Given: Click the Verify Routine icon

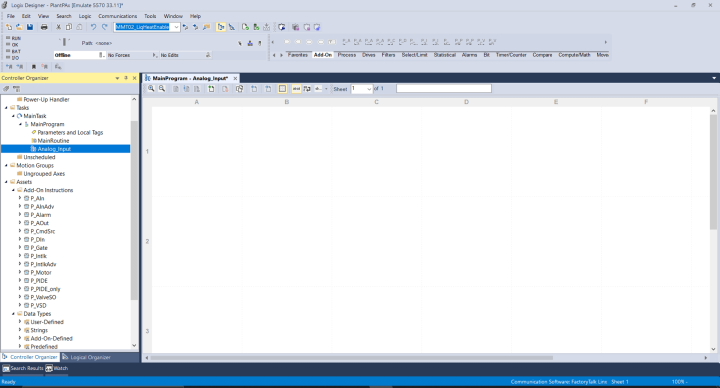Looking at the screenshot, I should pos(245,27).
